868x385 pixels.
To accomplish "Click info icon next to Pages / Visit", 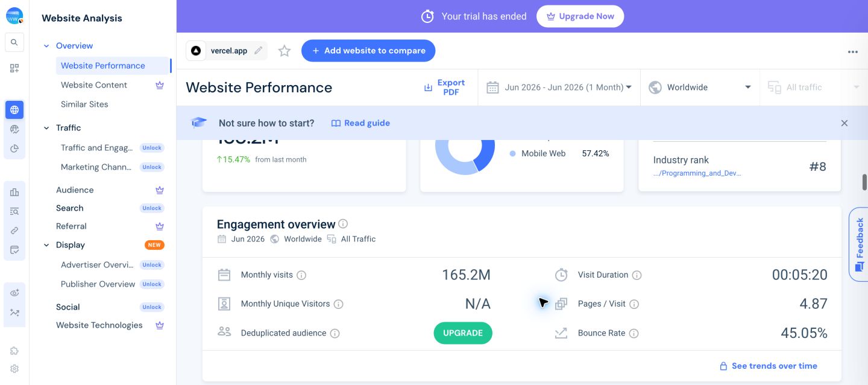I will pyautogui.click(x=634, y=304).
